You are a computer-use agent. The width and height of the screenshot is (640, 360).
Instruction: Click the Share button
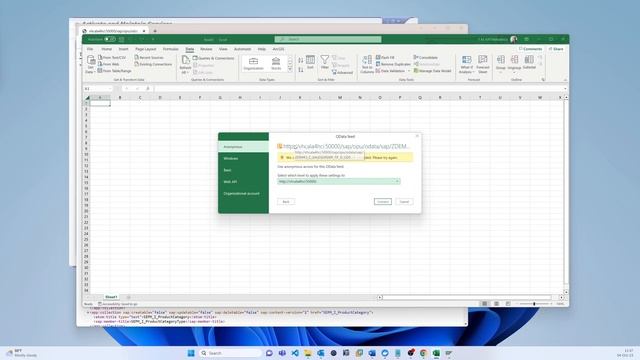556,49
